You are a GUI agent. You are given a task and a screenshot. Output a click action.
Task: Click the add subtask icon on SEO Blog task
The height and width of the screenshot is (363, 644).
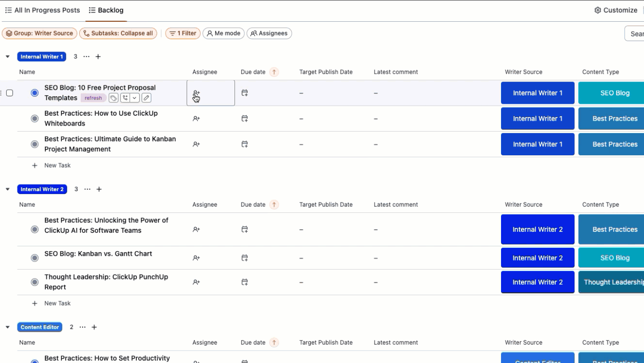125,98
